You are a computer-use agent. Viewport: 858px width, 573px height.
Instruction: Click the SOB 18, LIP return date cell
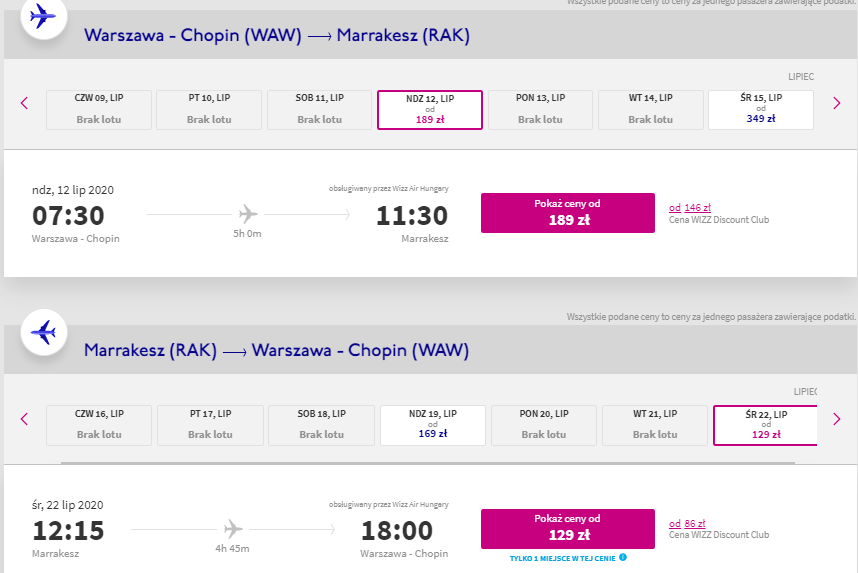point(321,425)
